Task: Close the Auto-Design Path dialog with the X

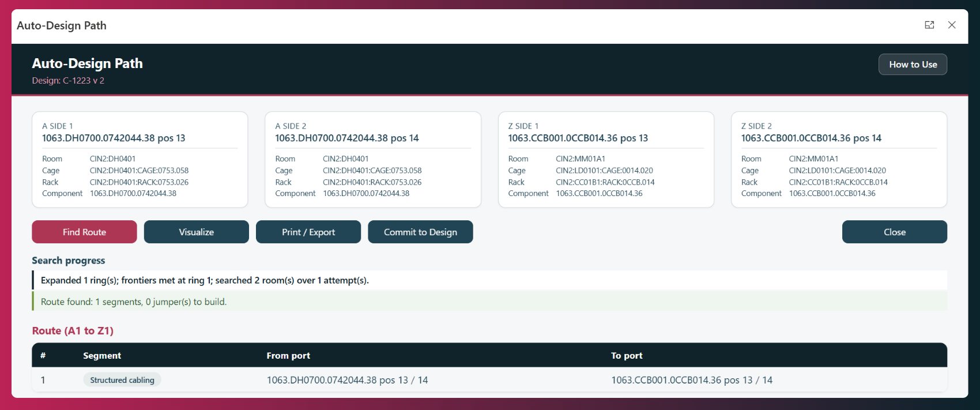Action: pyautogui.click(x=952, y=25)
